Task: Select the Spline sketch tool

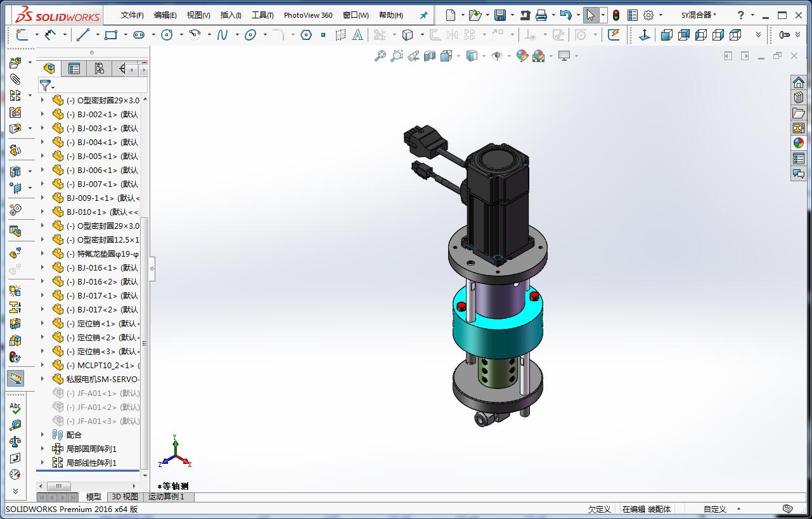Action: click(x=222, y=35)
